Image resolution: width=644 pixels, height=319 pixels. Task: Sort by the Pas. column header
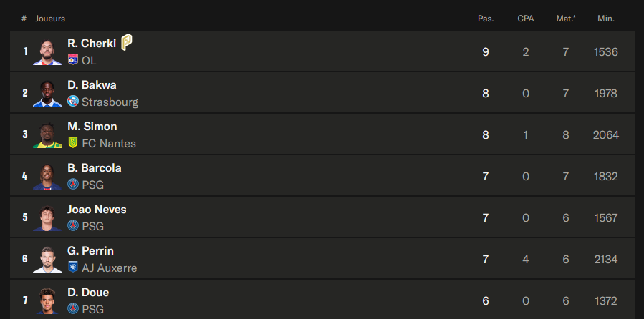click(x=486, y=19)
